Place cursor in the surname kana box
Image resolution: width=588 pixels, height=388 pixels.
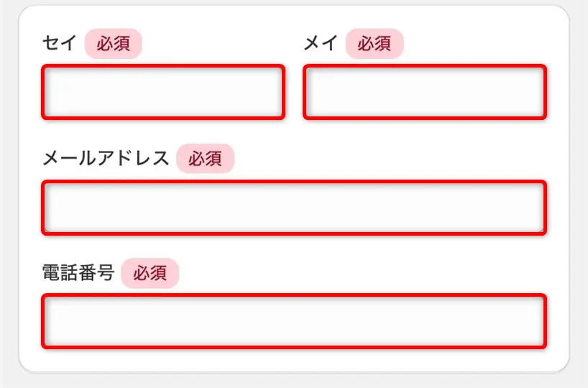click(163, 93)
